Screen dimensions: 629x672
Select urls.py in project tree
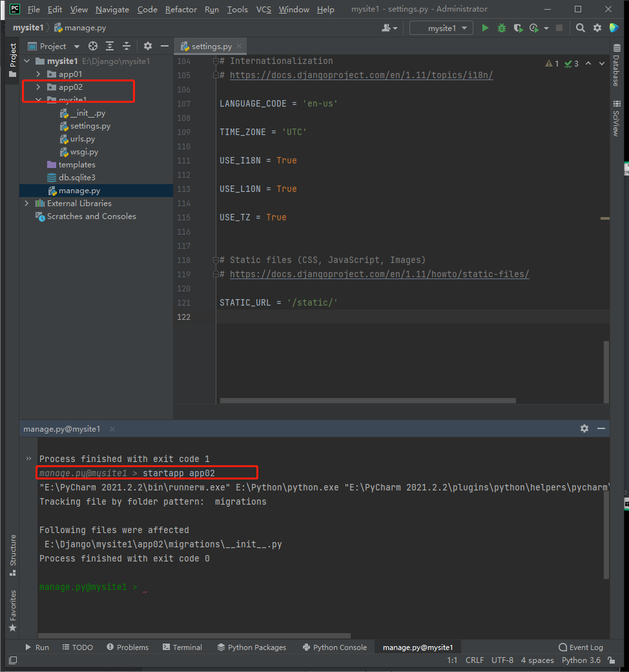pos(83,139)
